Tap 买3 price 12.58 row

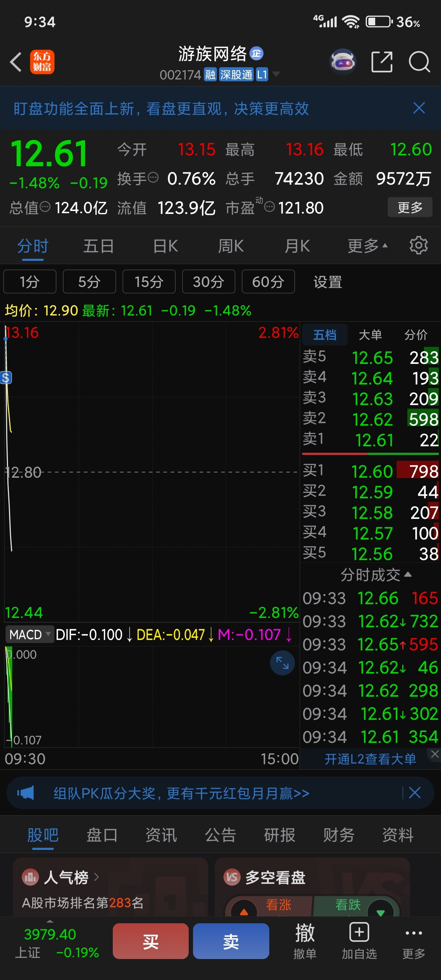coord(371,512)
